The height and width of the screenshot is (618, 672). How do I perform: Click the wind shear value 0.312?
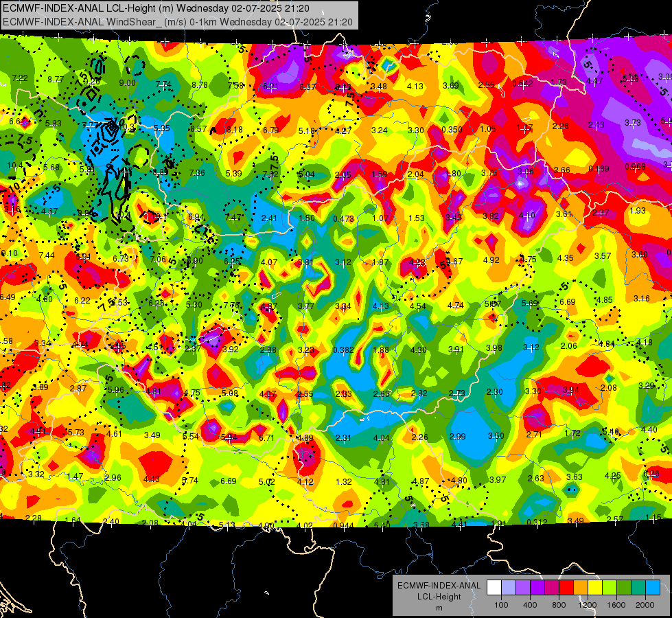(537, 522)
